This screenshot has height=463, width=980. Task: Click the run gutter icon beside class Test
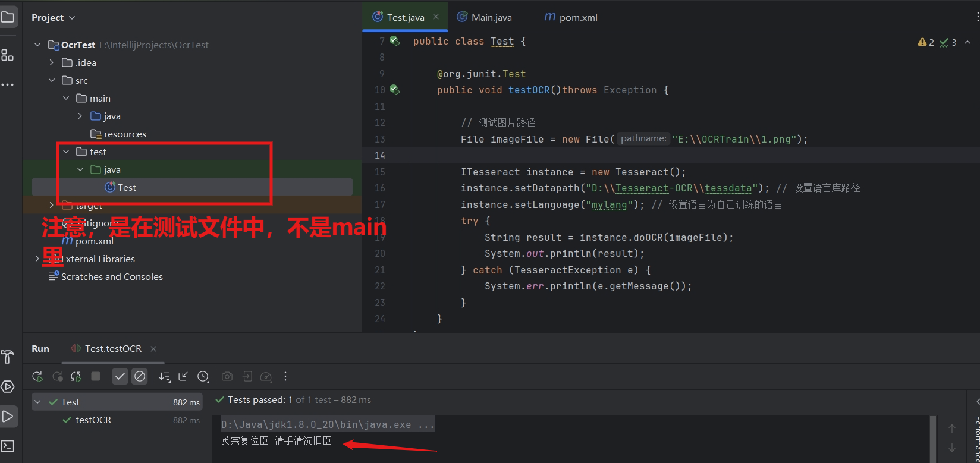(394, 41)
